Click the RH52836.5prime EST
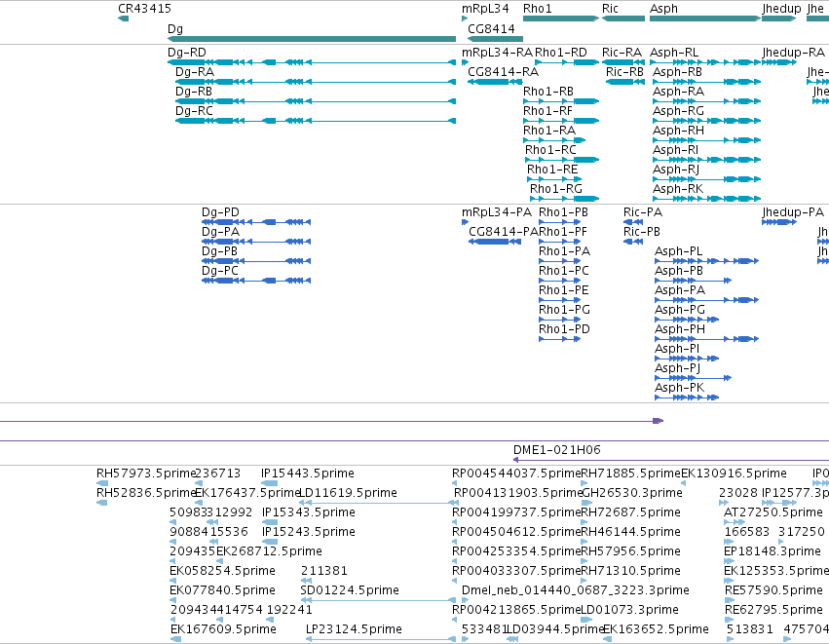This screenshot has height=644, width=829. [102, 503]
